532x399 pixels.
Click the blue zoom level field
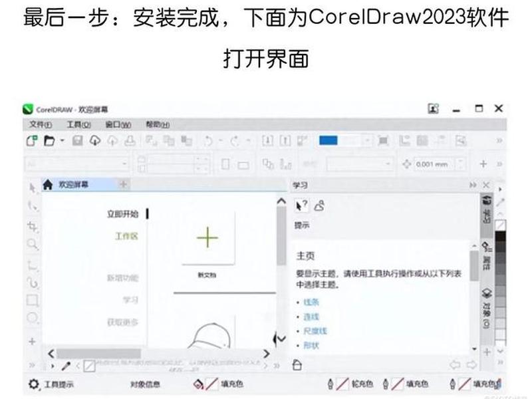[x=344, y=140]
